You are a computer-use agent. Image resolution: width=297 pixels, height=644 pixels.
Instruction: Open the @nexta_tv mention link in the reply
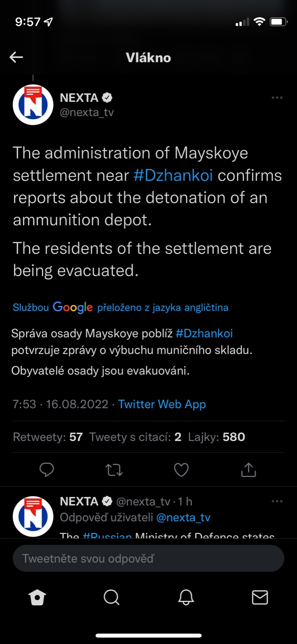click(183, 518)
